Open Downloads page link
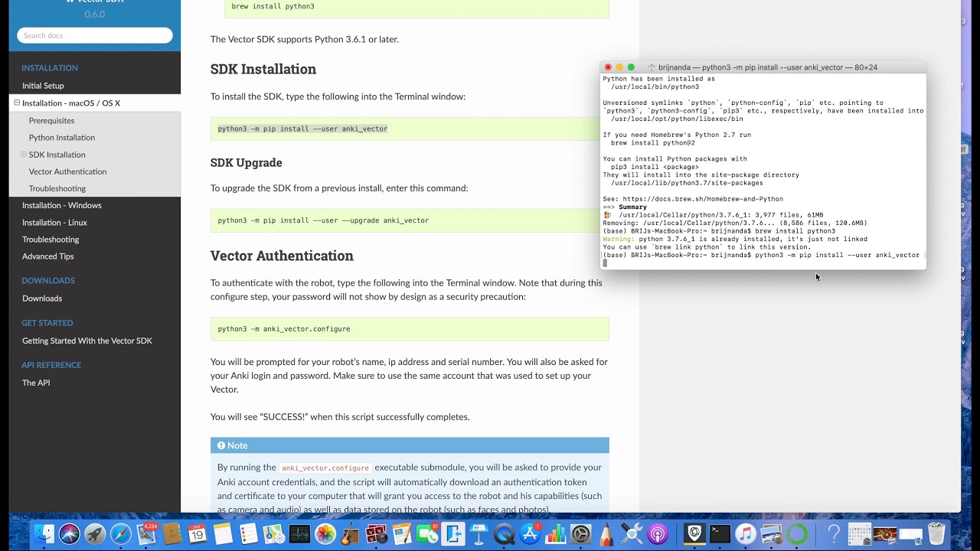Image resolution: width=980 pixels, height=551 pixels. coord(42,298)
